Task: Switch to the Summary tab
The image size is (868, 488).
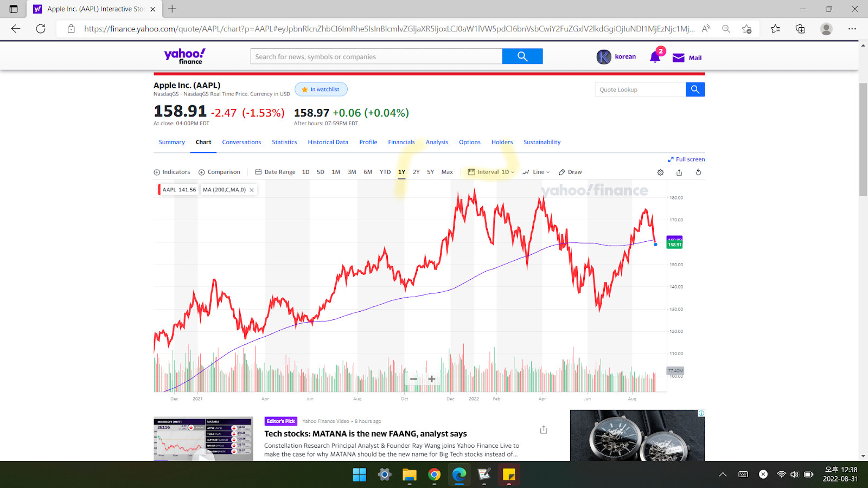Action: [172, 142]
